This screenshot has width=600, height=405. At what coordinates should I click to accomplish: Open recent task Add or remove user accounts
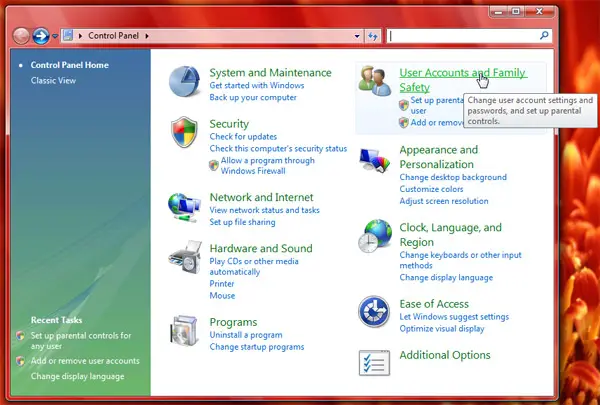(x=85, y=361)
